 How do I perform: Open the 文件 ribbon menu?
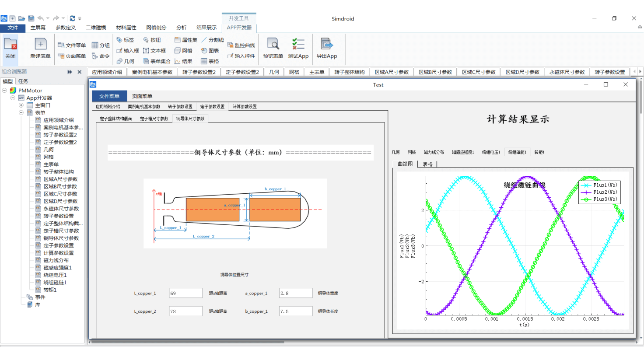[13, 28]
